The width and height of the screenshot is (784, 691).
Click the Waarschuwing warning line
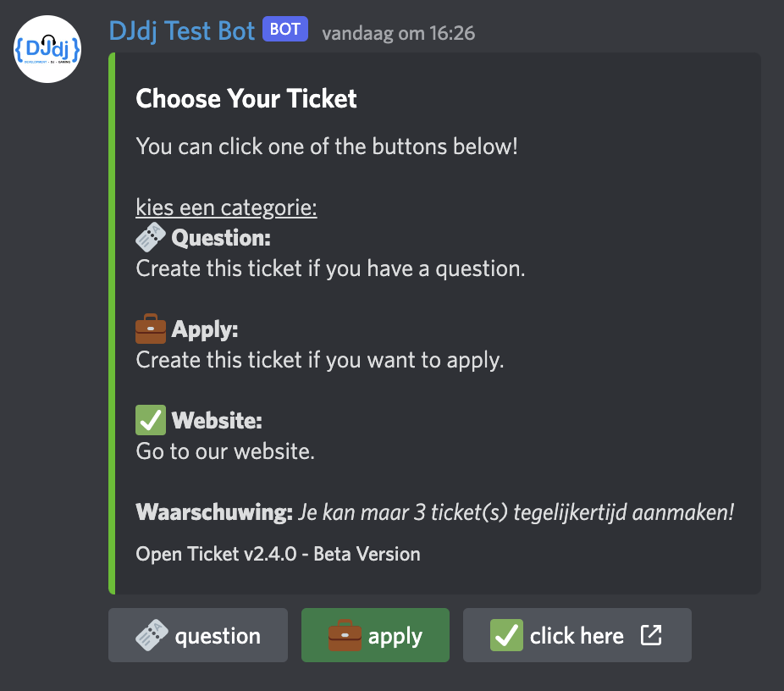point(434,512)
